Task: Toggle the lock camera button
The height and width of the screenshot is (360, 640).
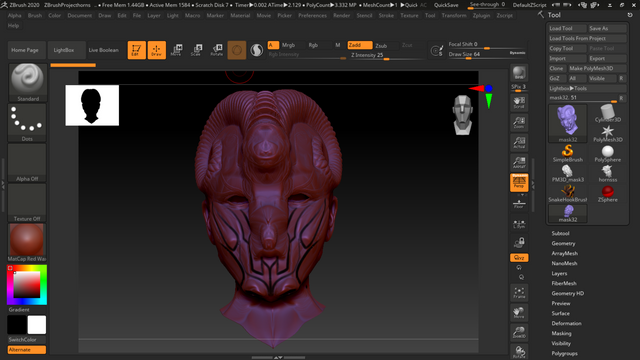Action: click(x=519, y=243)
